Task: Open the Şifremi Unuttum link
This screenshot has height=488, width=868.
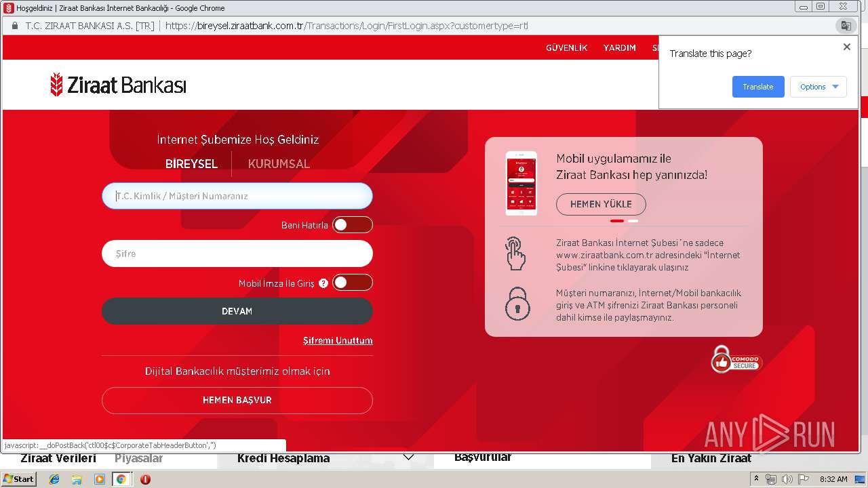Action: [338, 340]
